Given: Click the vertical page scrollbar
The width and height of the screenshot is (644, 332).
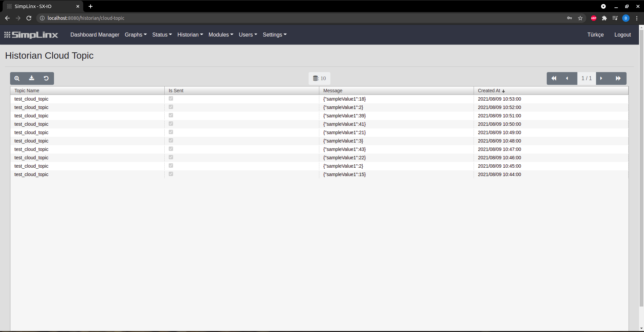Looking at the screenshot, I should tap(641, 168).
